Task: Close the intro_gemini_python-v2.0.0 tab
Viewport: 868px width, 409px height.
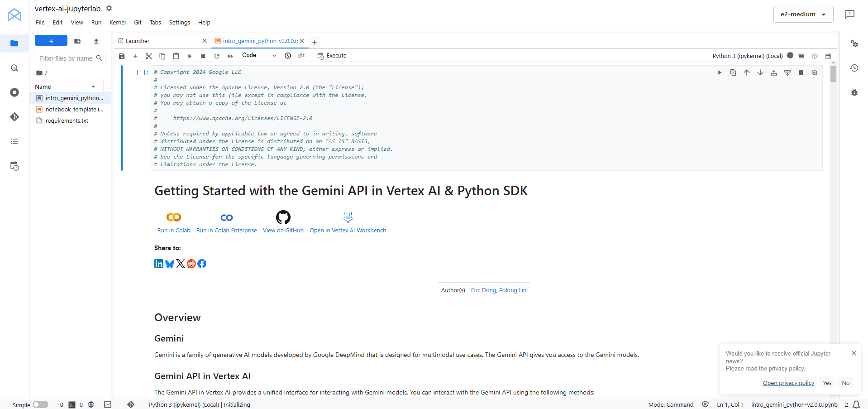Action: tap(302, 41)
